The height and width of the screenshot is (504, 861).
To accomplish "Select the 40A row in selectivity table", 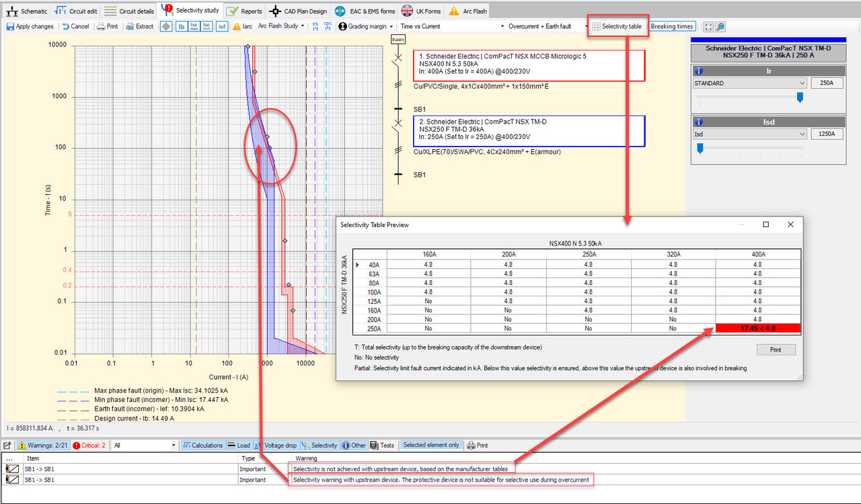I will pyautogui.click(x=577, y=265).
